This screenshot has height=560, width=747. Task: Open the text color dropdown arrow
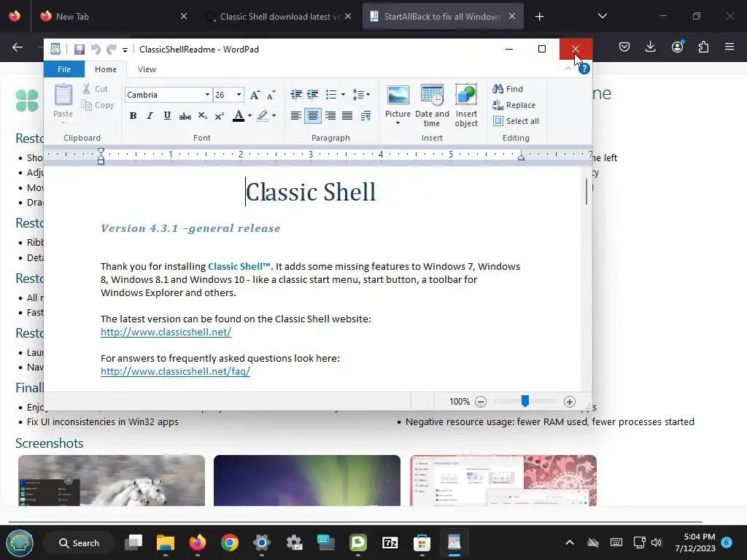(x=249, y=115)
